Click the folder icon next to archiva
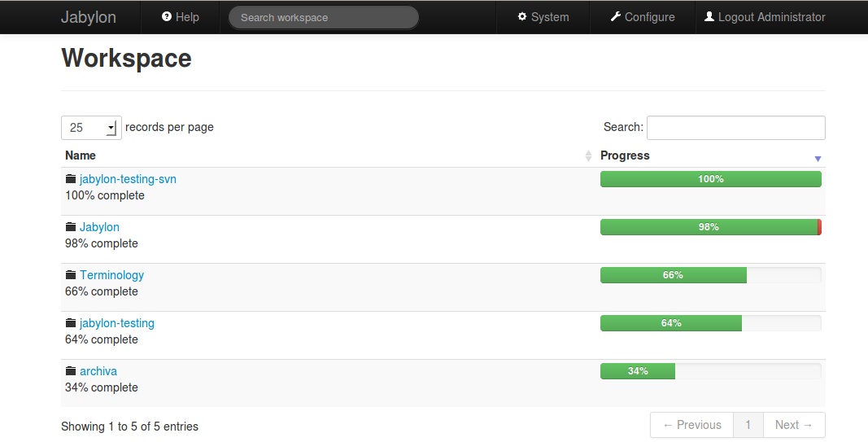This screenshot has width=868, height=442. (71, 371)
